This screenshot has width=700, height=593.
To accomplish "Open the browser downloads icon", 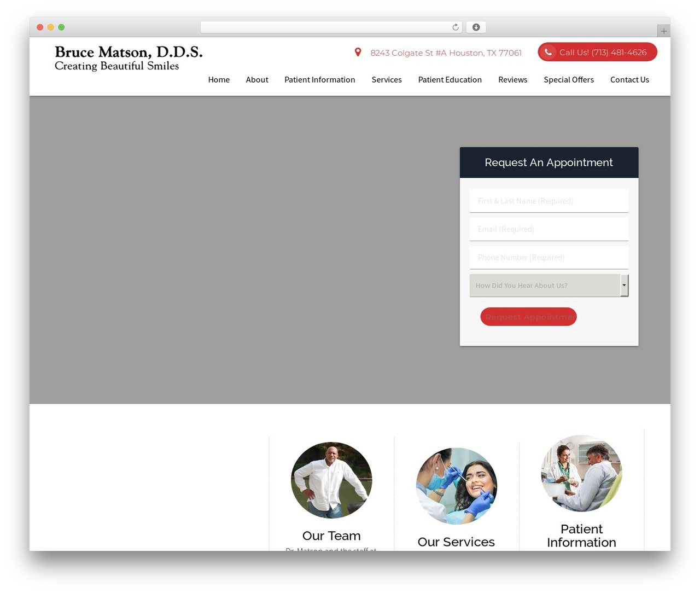I will tap(476, 27).
